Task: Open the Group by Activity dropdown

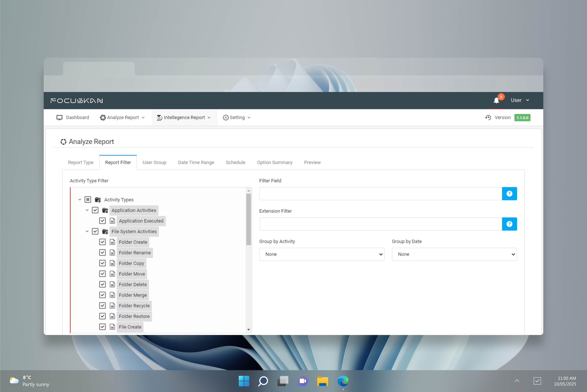Action: [x=322, y=254]
